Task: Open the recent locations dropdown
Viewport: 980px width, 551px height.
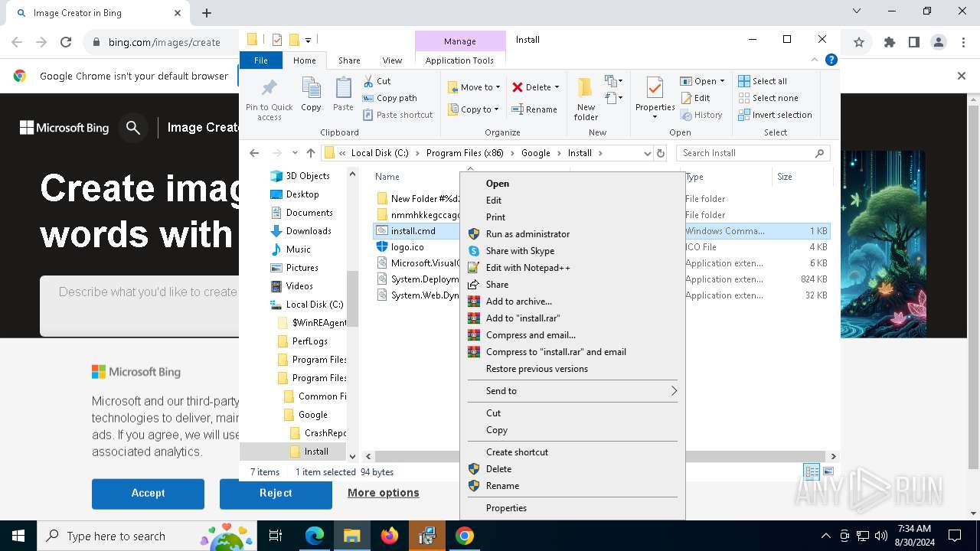Action: point(295,153)
